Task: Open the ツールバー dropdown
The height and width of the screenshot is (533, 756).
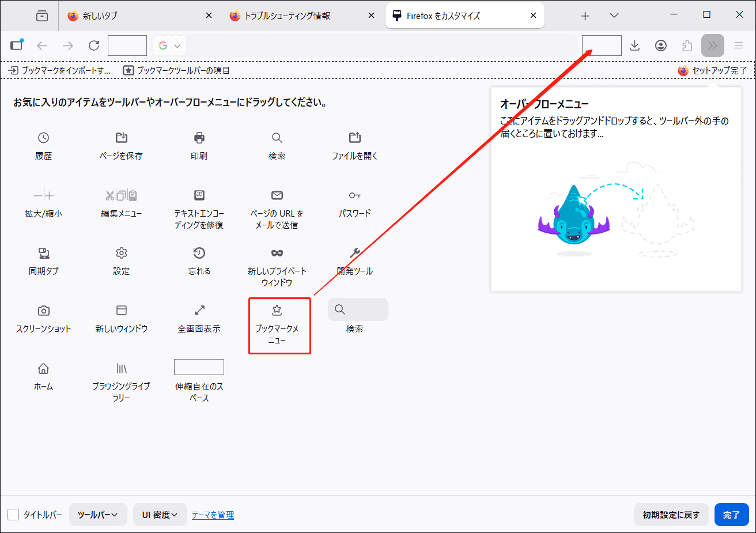Action: 98,515
